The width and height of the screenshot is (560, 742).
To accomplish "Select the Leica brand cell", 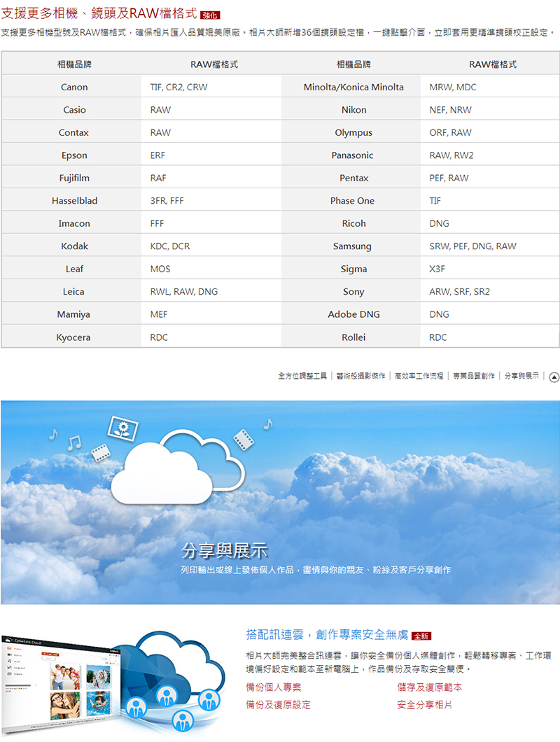I will [71, 291].
